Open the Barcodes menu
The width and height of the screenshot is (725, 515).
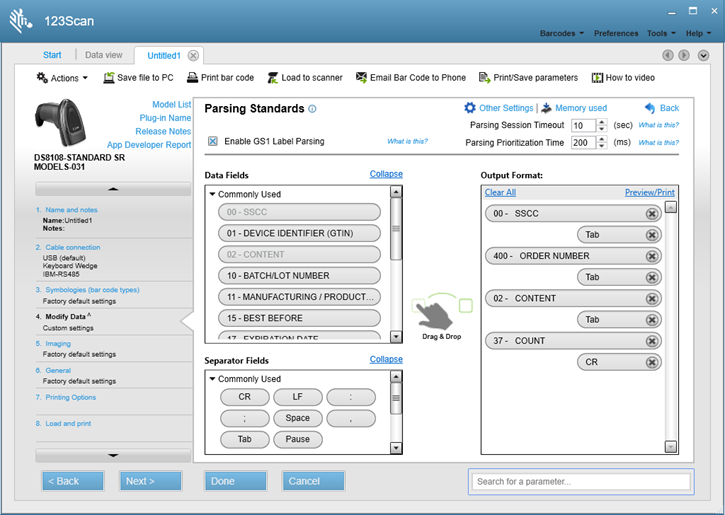click(x=562, y=33)
